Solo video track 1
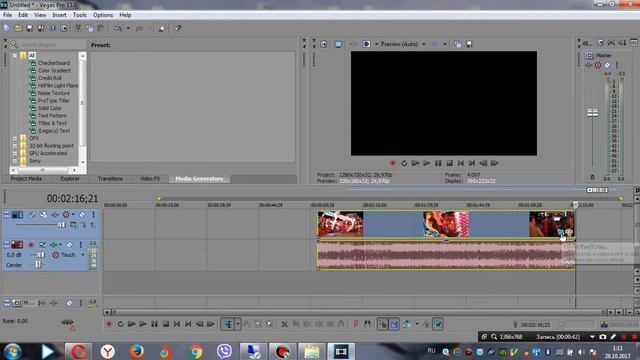This screenshot has height=360, width=640. click(93, 214)
